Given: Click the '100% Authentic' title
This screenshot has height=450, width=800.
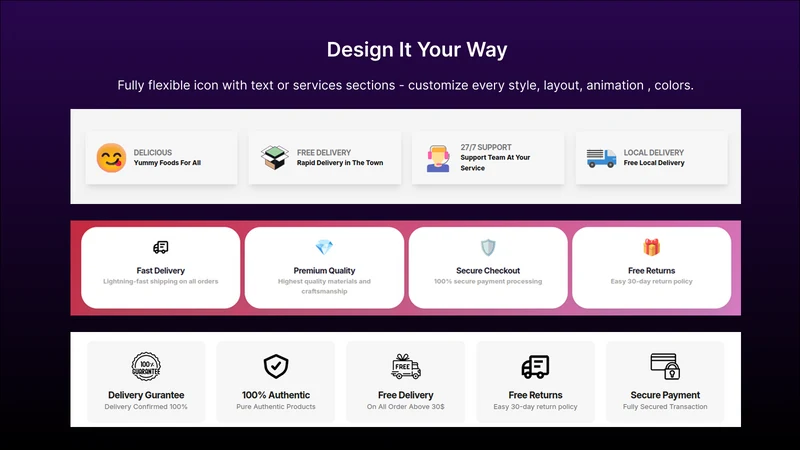Looking at the screenshot, I should (276, 395).
